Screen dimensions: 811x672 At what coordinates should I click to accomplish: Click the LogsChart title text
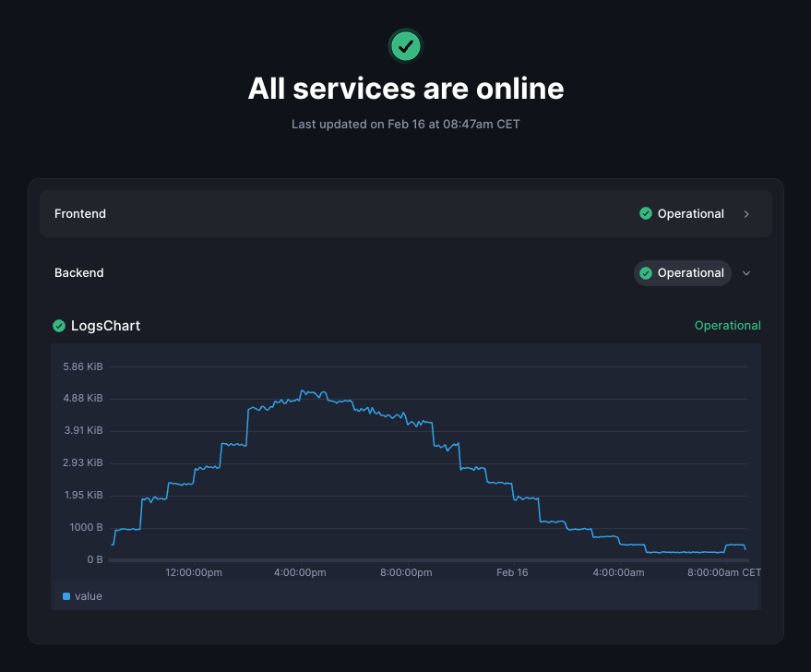coord(105,326)
